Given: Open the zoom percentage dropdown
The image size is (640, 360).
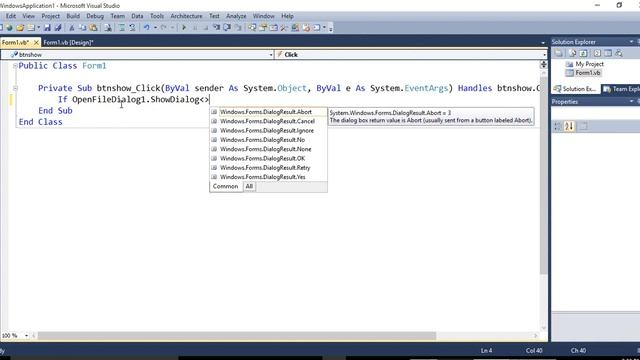Looking at the screenshot, I should coord(27,336).
